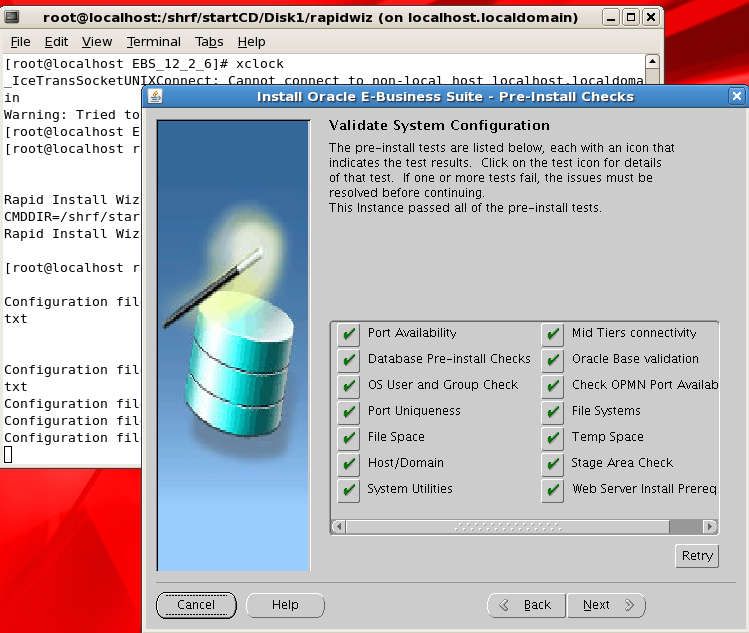Open the View menu in terminal
This screenshot has height=633, width=749.
[97, 42]
